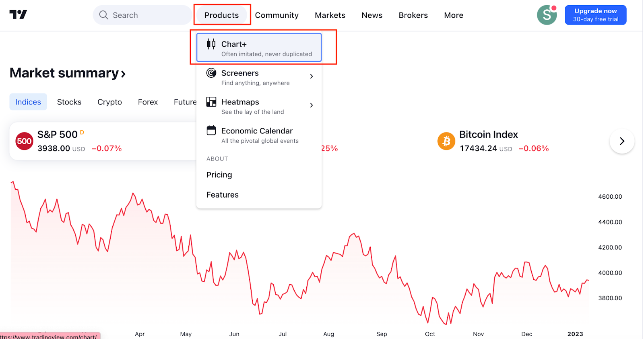644x339 pixels.
Task: Select the Indices tab
Action: pyautogui.click(x=28, y=102)
